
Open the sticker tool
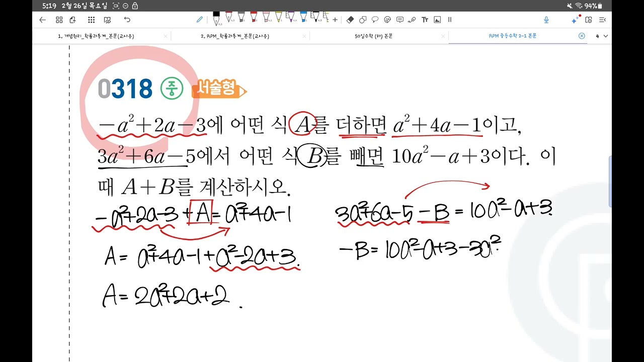[x=387, y=20]
